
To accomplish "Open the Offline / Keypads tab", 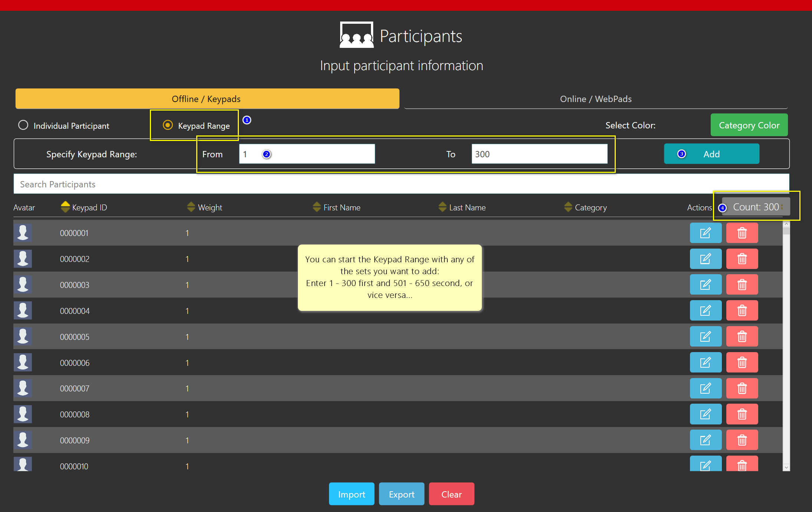I will [x=207, y=99].
